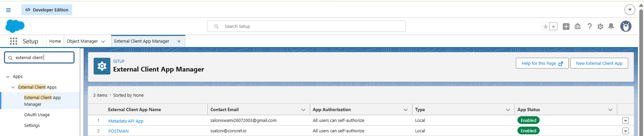Screen dimensions: 644x136
Task: Collapse the Apps tree section
Action: point(8,77)
